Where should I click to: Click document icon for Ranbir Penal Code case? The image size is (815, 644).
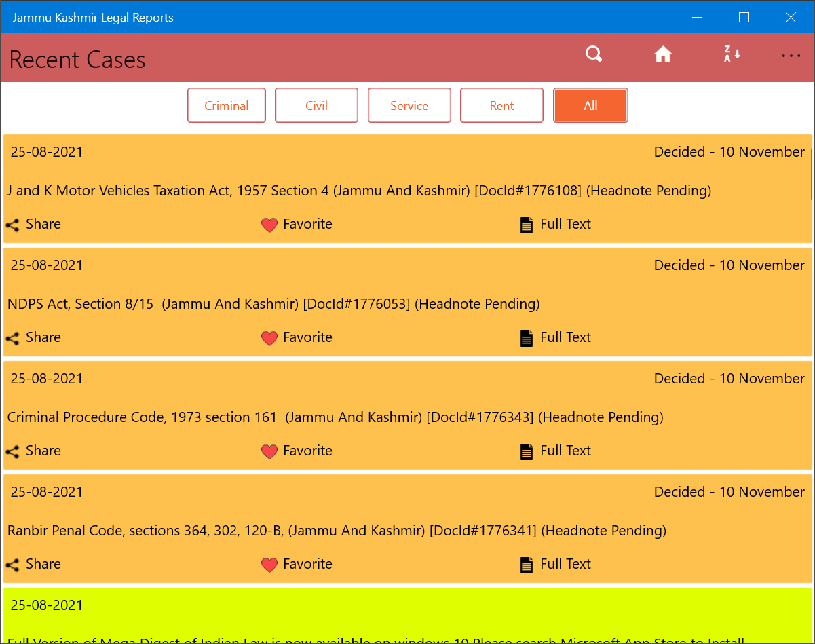(x=526, y=565)
